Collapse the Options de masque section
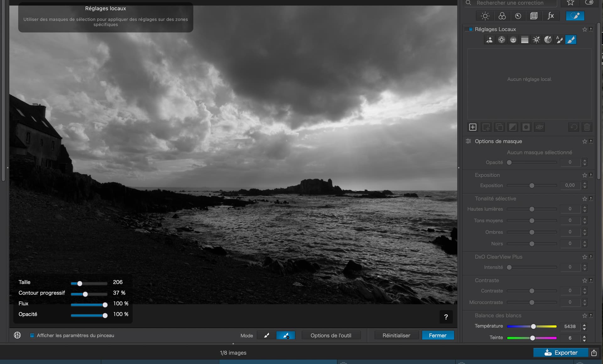This screenshot has height=364, width=603. pos(498,141)
